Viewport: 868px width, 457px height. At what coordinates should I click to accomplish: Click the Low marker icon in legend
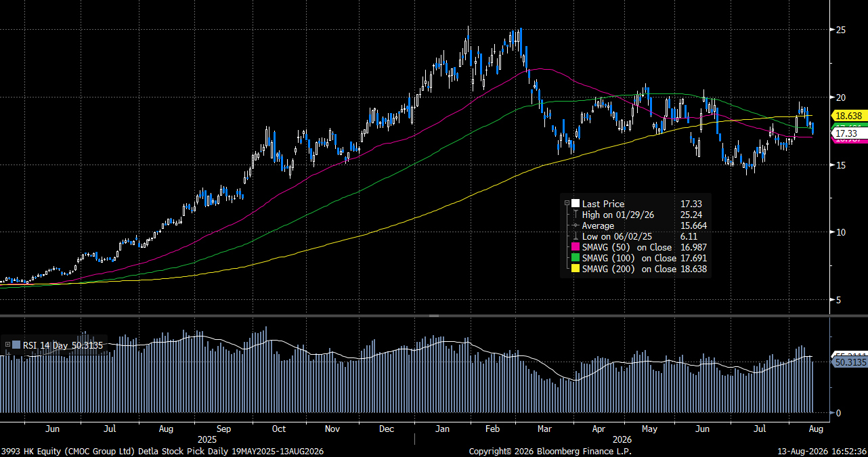[576, 236]
